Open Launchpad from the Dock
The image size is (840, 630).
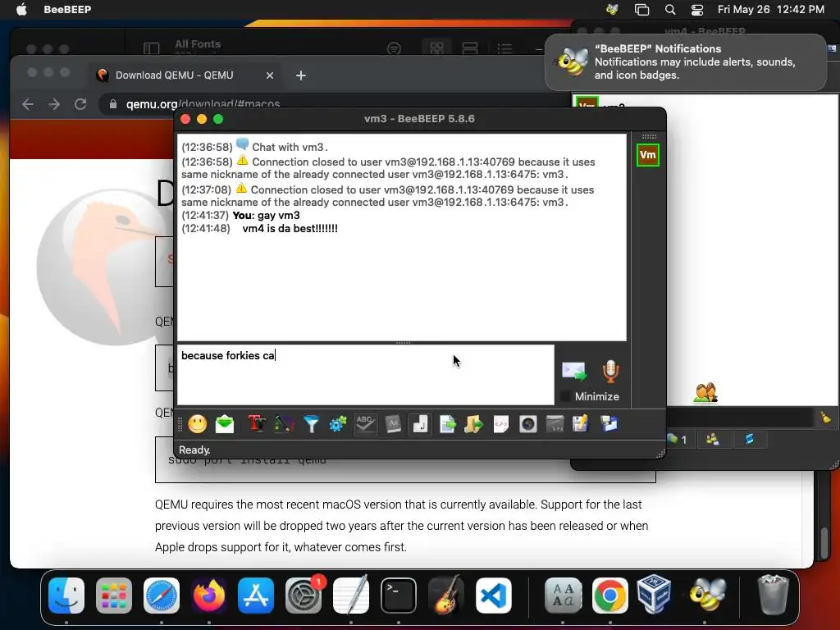point(114,596)
